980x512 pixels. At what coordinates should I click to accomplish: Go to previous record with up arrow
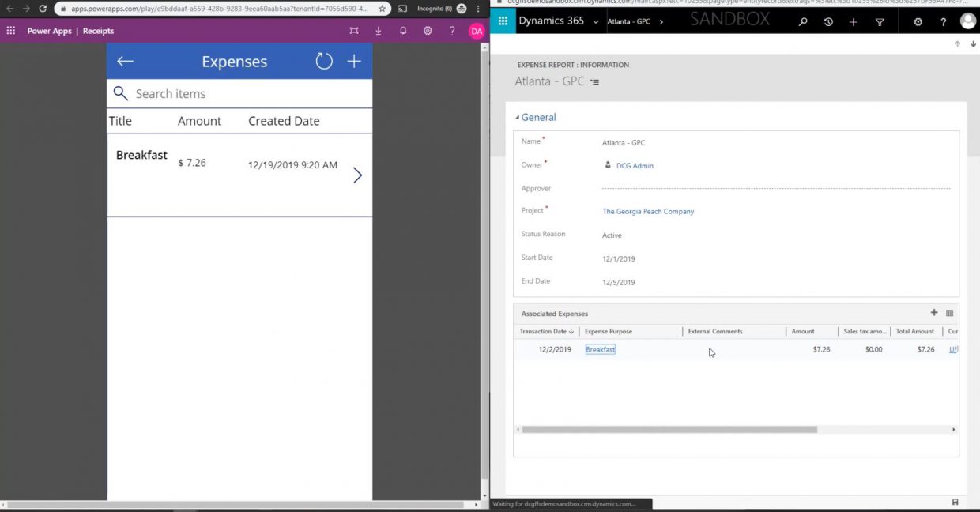click(x=958, y=44)
